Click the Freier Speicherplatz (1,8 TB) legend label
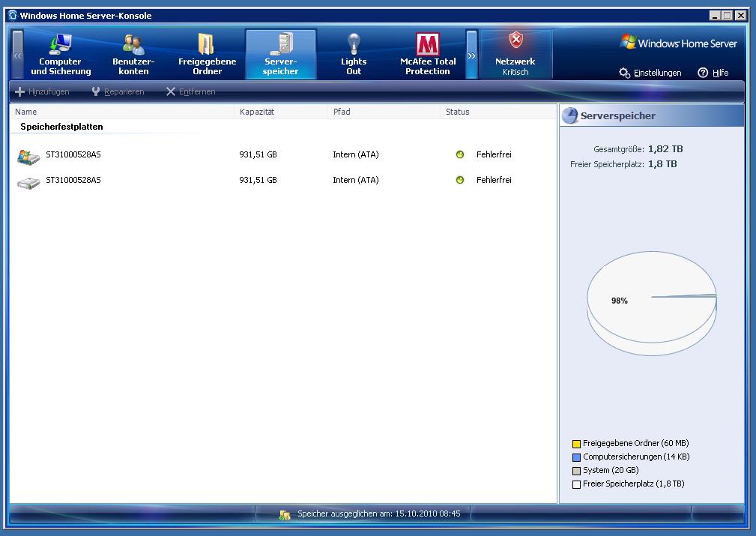The image size is (756, 536). tap(634, 484)
